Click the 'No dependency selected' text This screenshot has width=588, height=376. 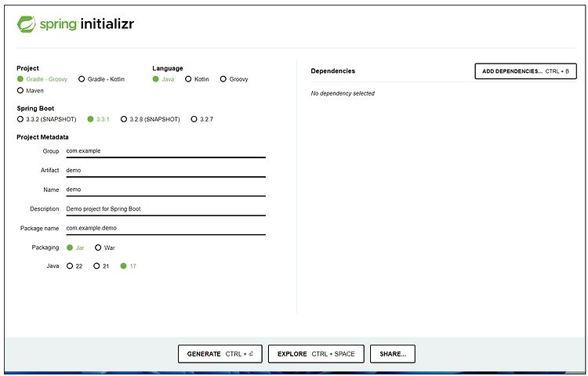click(343, 93)
